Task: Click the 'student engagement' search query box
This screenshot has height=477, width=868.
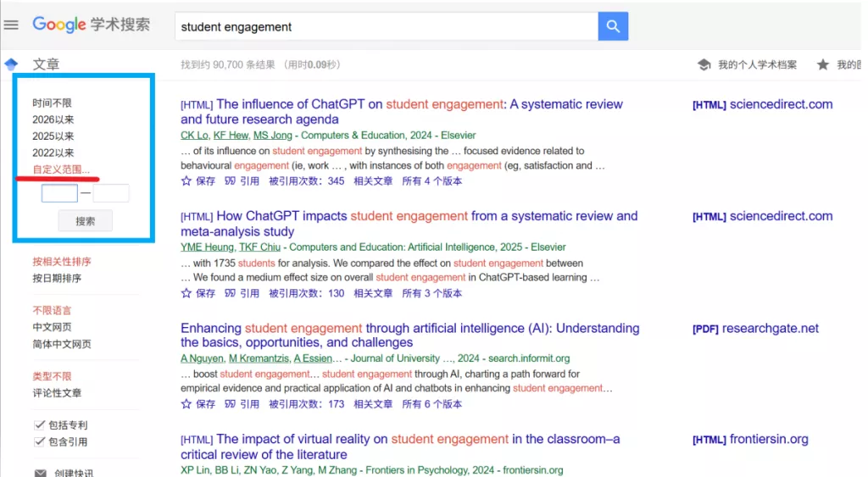Action: click(x=386, y=26)
